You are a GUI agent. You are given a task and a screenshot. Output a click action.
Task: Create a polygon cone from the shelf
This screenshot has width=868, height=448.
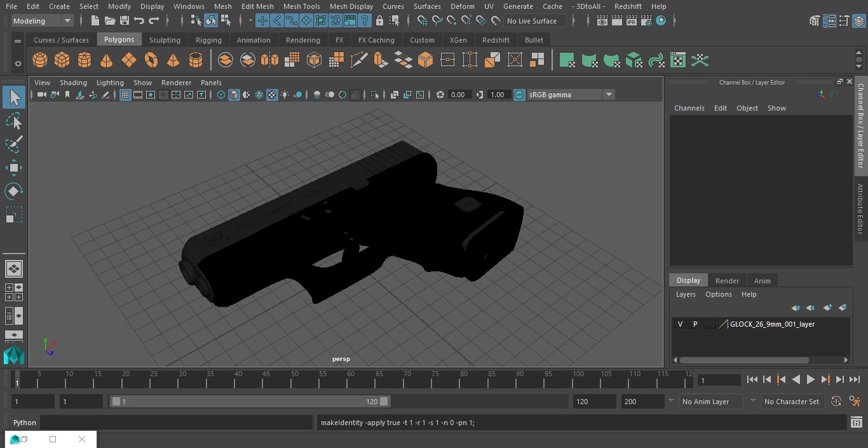tap(107, 60)
